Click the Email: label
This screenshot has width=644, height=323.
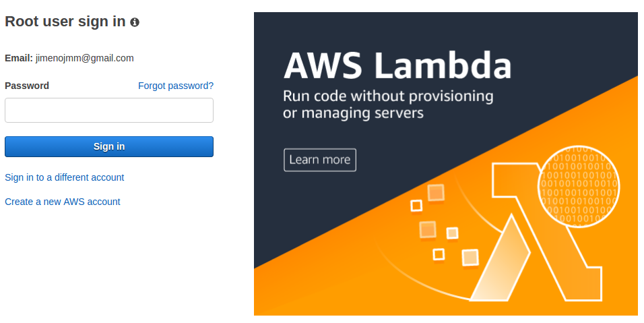[18, 58]
